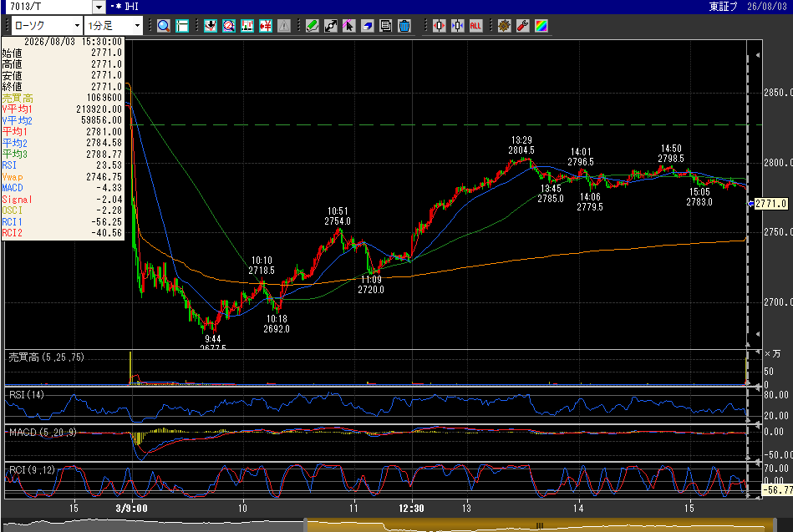
Task: Click the 14:06 2779.5 annotation
Action: coord(590,202)
